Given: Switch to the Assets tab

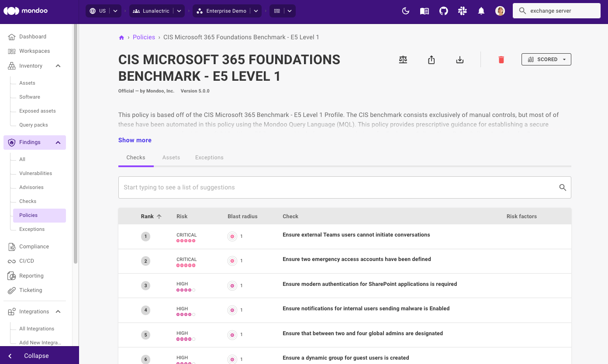Looking at the screenshot, I should [x=171, y=157].
